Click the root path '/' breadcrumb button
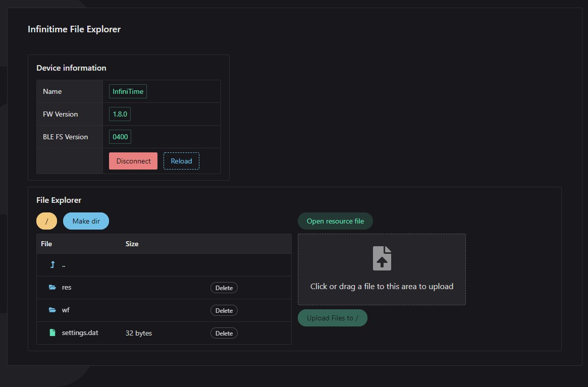Image resolution: width=588 pixels, height=387 pixels. 46,221
